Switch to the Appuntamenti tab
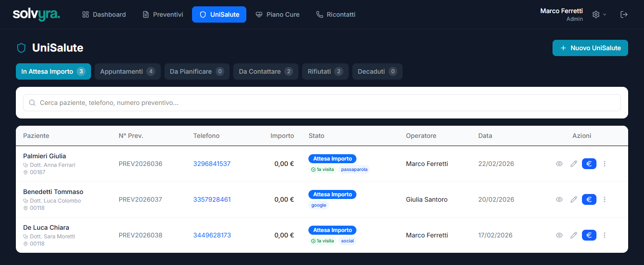 128,71
